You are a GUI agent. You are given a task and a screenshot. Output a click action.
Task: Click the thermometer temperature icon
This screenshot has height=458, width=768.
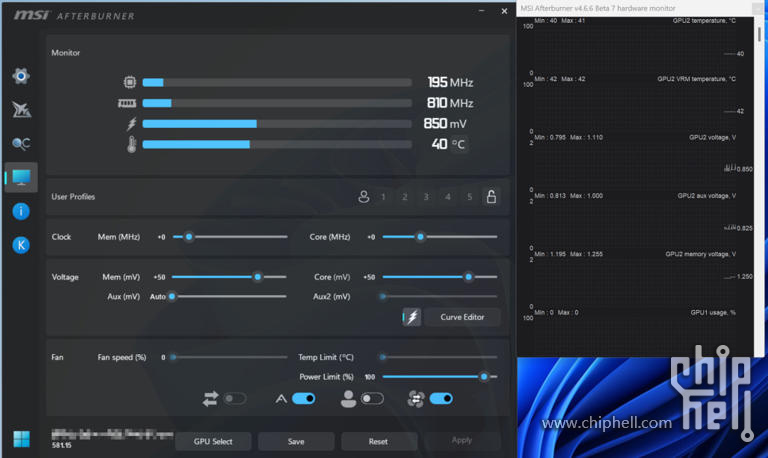pos(131,145)
